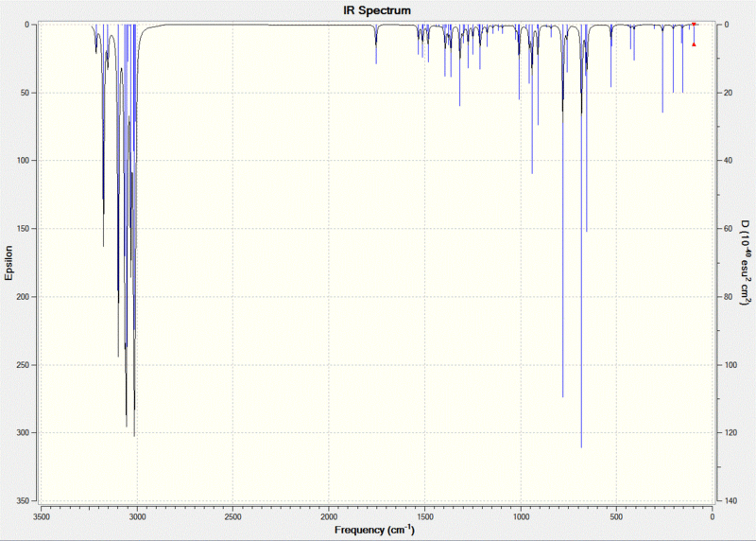Select the blue peak near 530 cm-1
This screenshot has height=541, width=756.
(x=610, y=56)
